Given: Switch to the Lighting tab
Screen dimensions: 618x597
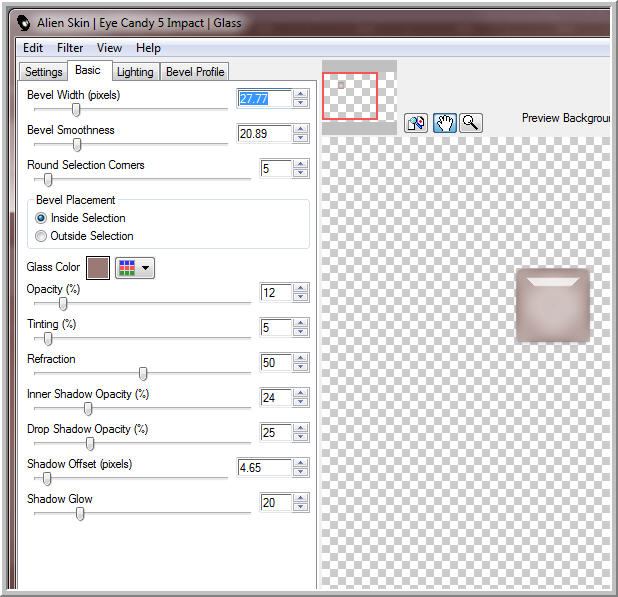Looking at the screenshot, I should 135,72.
